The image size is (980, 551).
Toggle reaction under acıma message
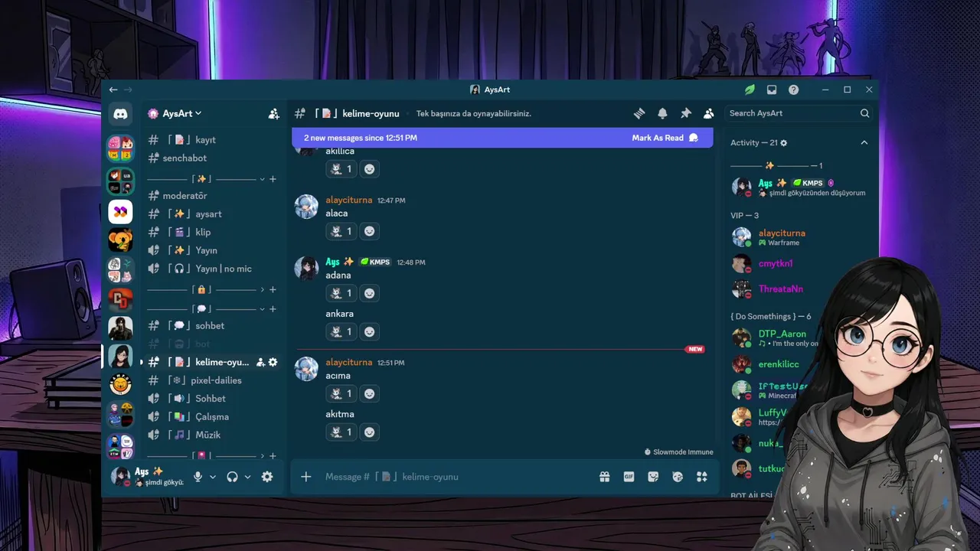(341, 393)
